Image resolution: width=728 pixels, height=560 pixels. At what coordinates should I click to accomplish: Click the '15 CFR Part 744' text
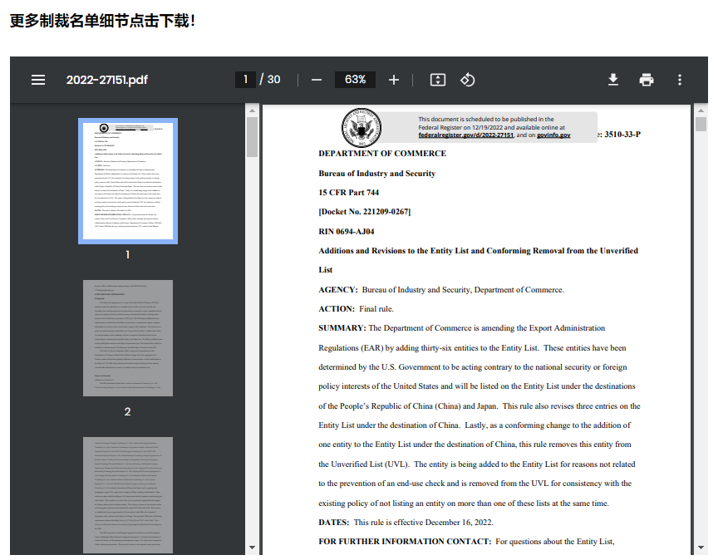[x=349, y=192]
